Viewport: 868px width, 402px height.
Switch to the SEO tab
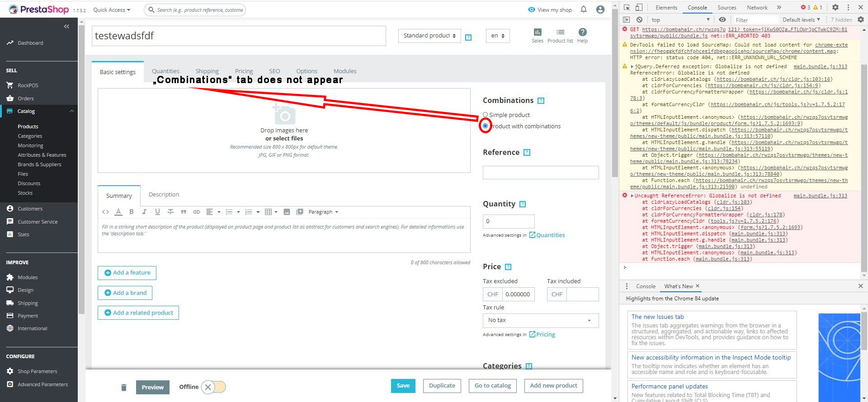tap(274, 71)
